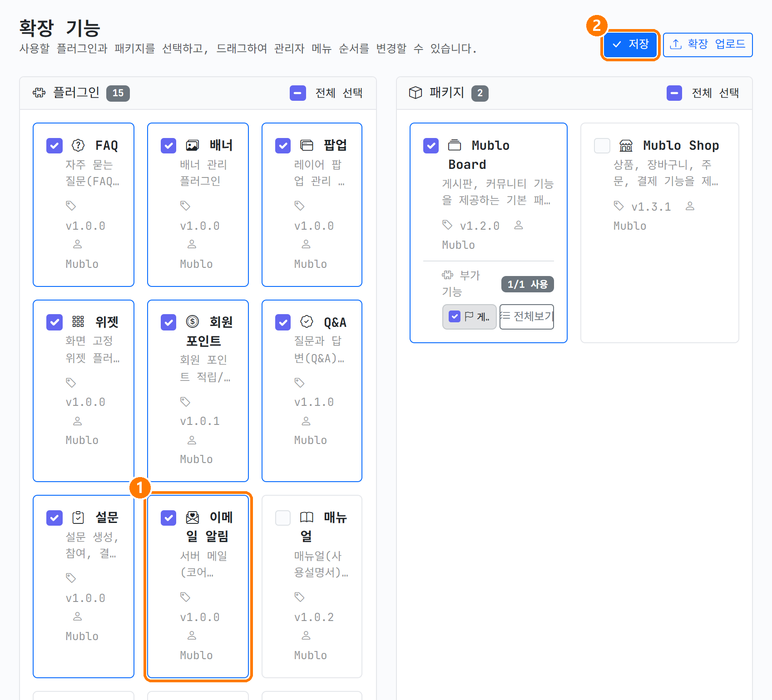Uncheck the 회원 포인트 plugin checkbox
772x700 pixels.
click(x=168, y=322)
